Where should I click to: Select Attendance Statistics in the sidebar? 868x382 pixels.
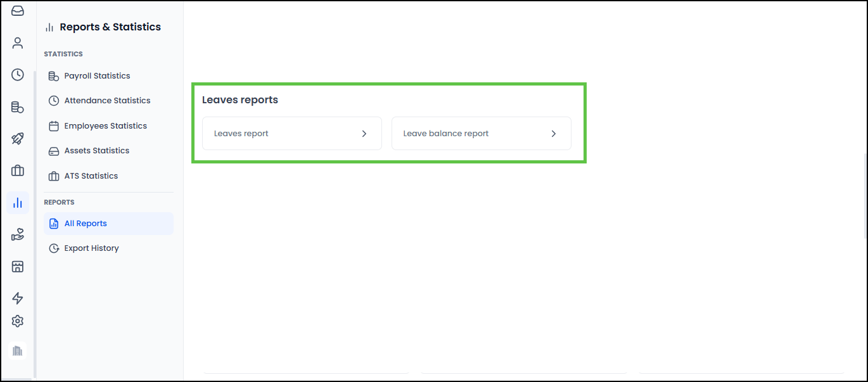[107, 100]
